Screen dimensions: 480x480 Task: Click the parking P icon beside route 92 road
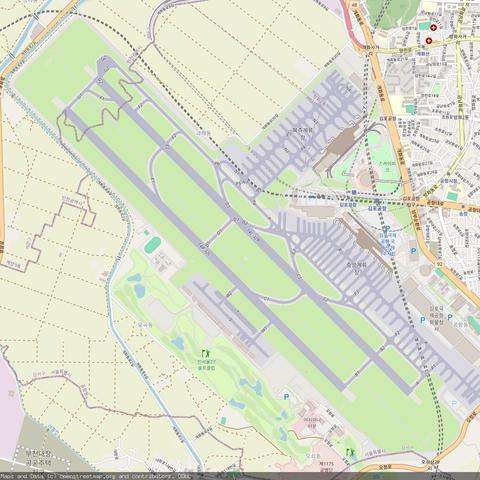413,251
